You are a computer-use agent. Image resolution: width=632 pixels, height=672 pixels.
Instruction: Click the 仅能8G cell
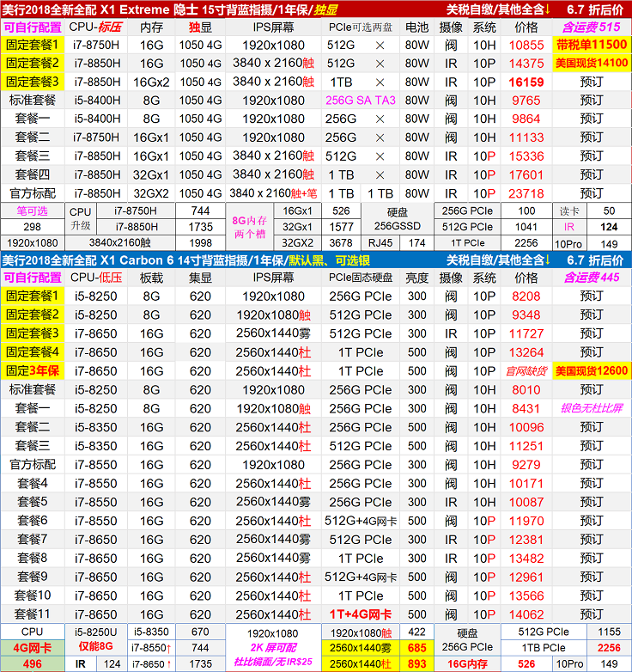95,647
